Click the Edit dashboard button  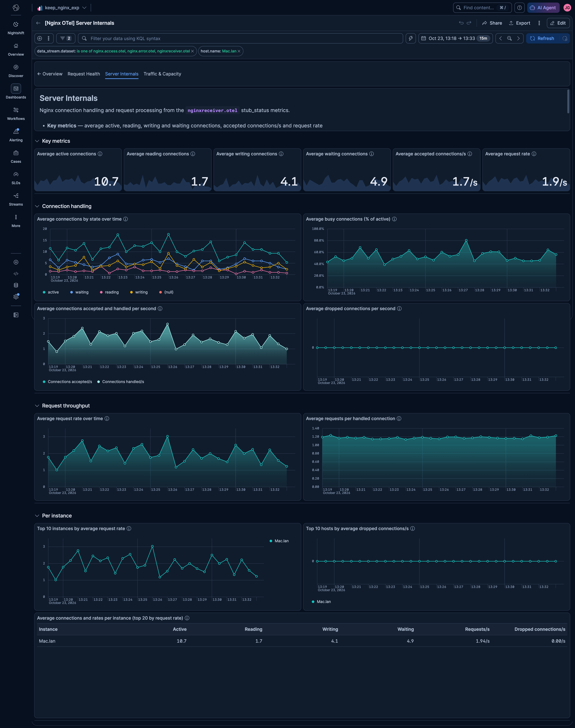point(558,23)
